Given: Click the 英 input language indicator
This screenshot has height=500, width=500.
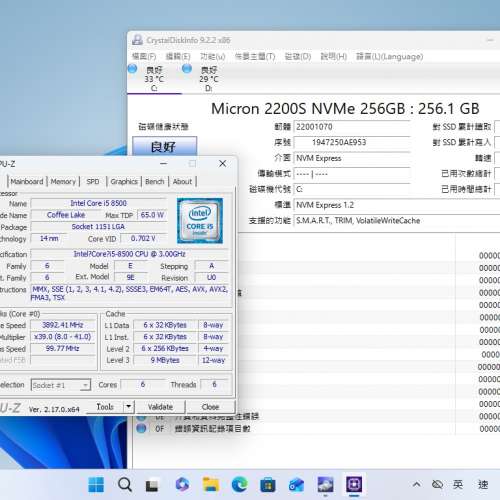Looking at the screenshot, I should pyautogui.click(x=458, y=484).
